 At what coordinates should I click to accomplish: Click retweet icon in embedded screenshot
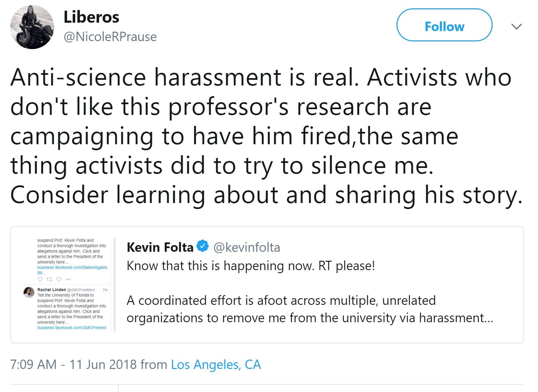click(49, 279)
